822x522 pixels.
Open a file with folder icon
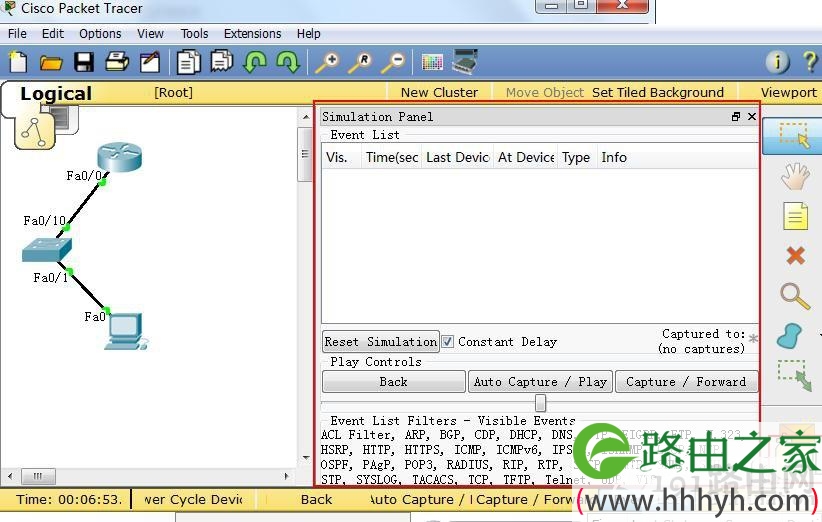click(x=51, y=62)
